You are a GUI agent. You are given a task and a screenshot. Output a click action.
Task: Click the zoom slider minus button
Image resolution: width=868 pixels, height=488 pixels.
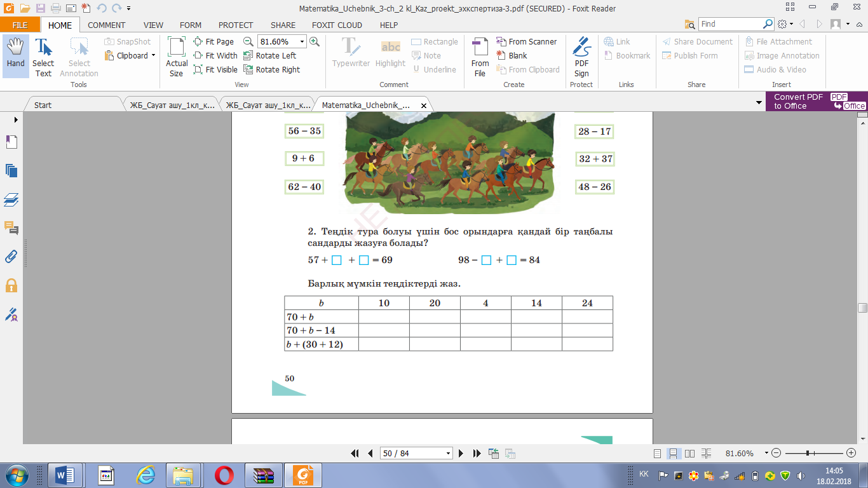click(x=776, y=454)
